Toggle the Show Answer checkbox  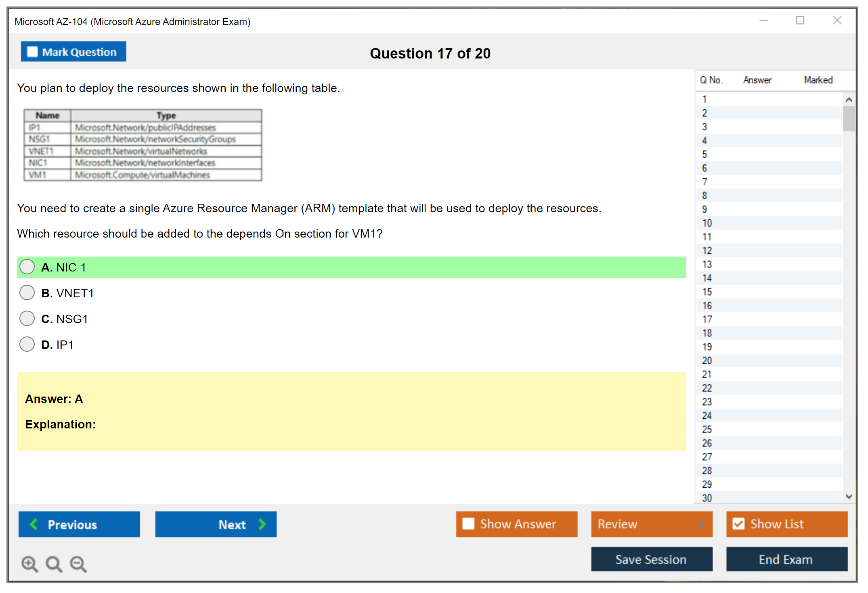(x=468, y=524)
